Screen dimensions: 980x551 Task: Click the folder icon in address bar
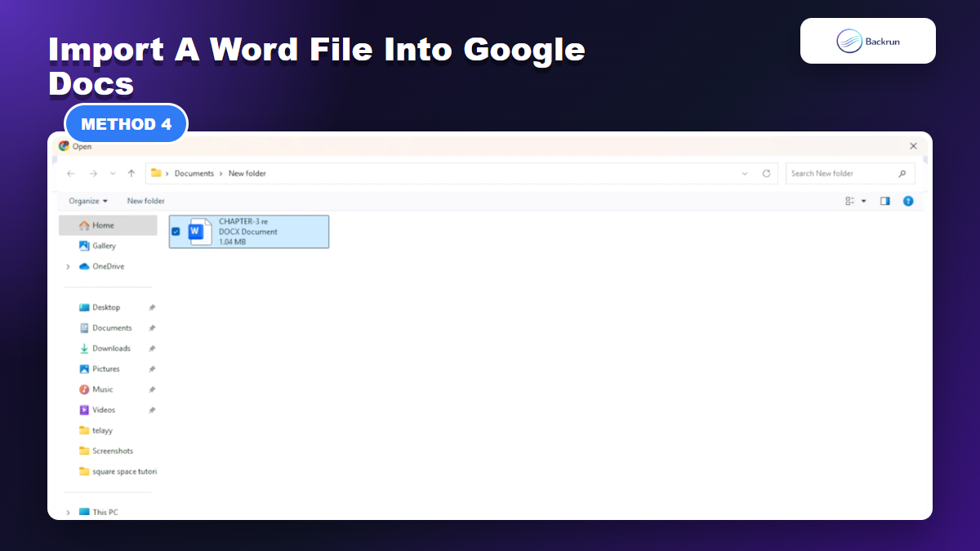click(x=156, y=173)
